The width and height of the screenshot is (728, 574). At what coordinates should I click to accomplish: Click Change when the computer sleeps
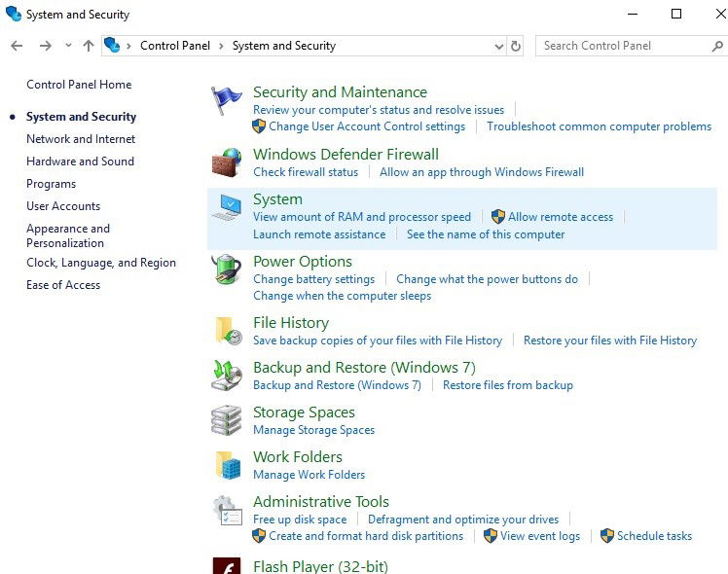343,296
